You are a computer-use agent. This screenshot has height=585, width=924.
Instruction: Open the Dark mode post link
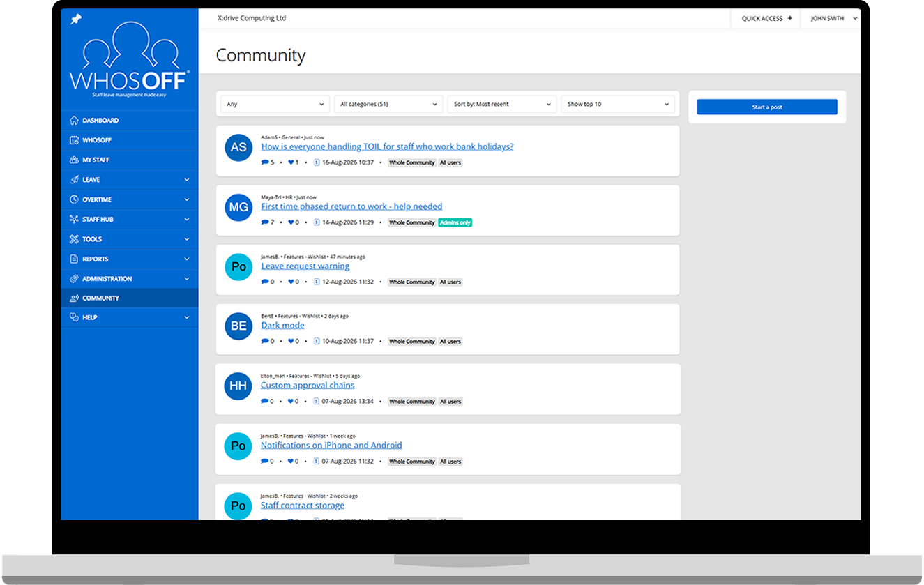tap(282, 326)
